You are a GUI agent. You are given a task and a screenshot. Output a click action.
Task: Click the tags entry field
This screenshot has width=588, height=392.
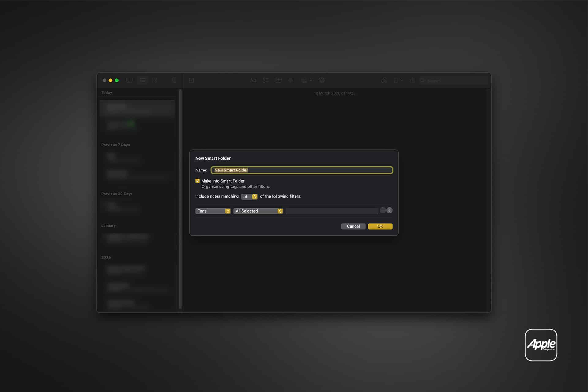tap(332, 211)
